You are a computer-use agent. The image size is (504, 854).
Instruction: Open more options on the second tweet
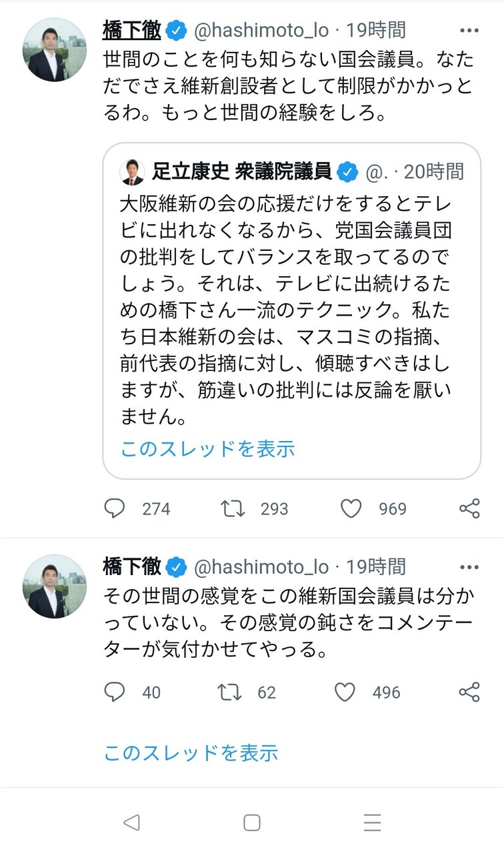[469, 568]
